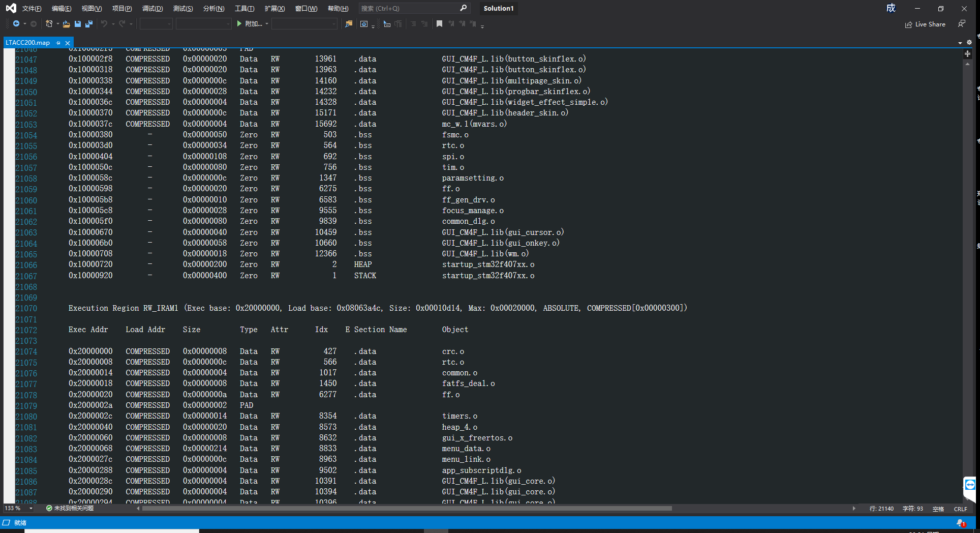Click the Live Share button
The height and width of the screenshot is (533, 980).
coord(925,24)
